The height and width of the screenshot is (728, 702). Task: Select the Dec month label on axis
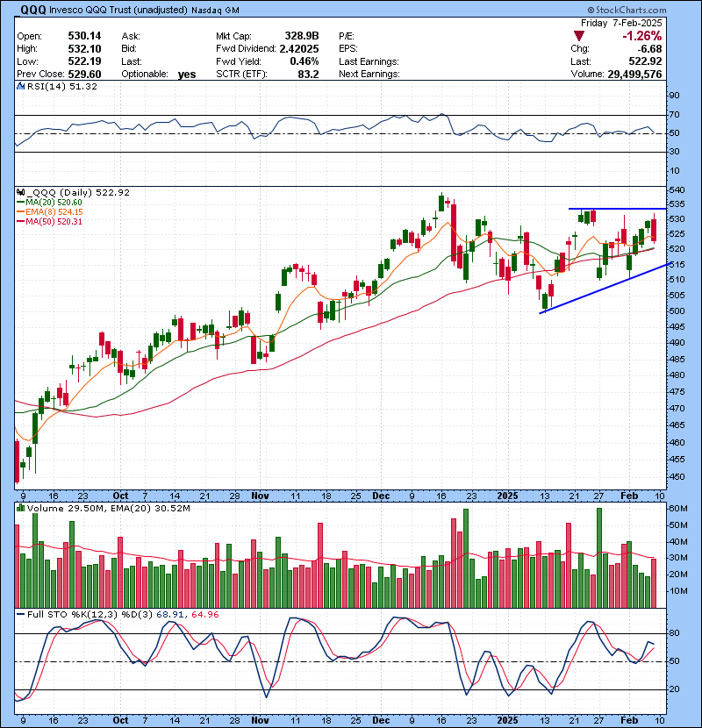tap(381, 494)
